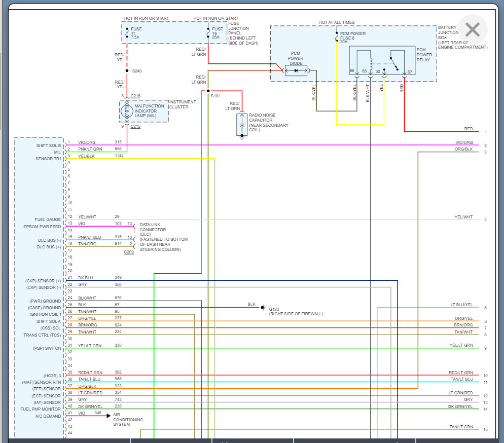504x443 pixels.
Task: Click the C209 connector reference
Action: tap(129, 252)
